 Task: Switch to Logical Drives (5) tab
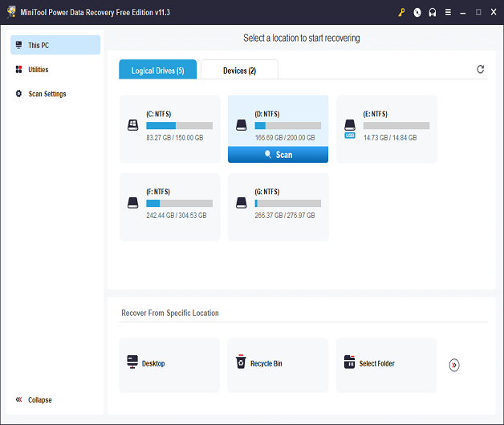pyautogui.click(x=158, y=69)
